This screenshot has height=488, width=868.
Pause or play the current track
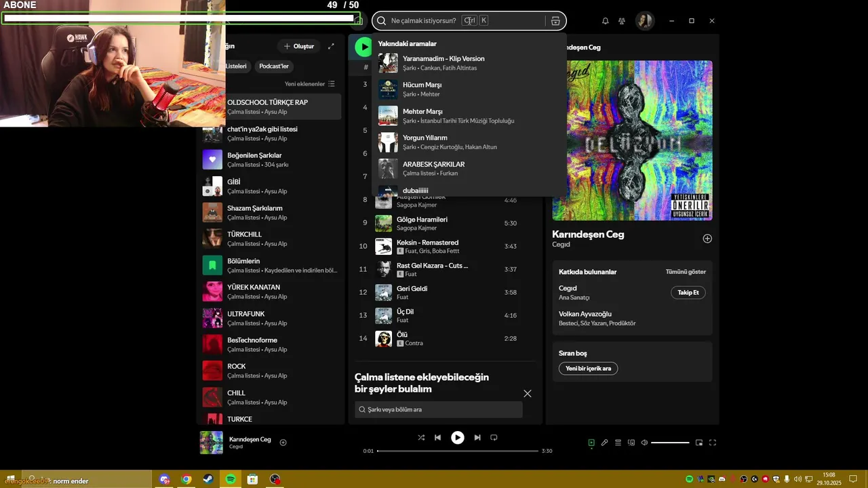pyautogui.click(x=458, y=438)
